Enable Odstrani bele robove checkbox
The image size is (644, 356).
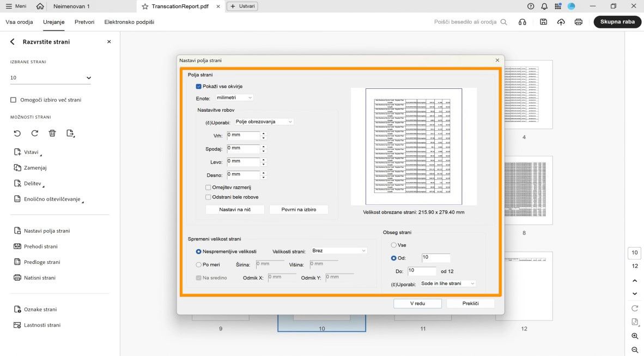208,197
